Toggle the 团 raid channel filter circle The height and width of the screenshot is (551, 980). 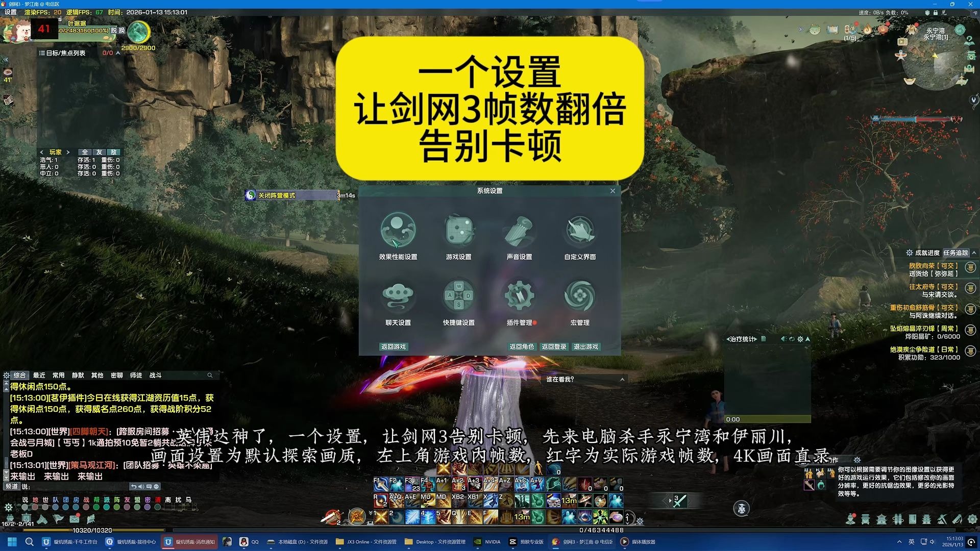coord(66,507)
